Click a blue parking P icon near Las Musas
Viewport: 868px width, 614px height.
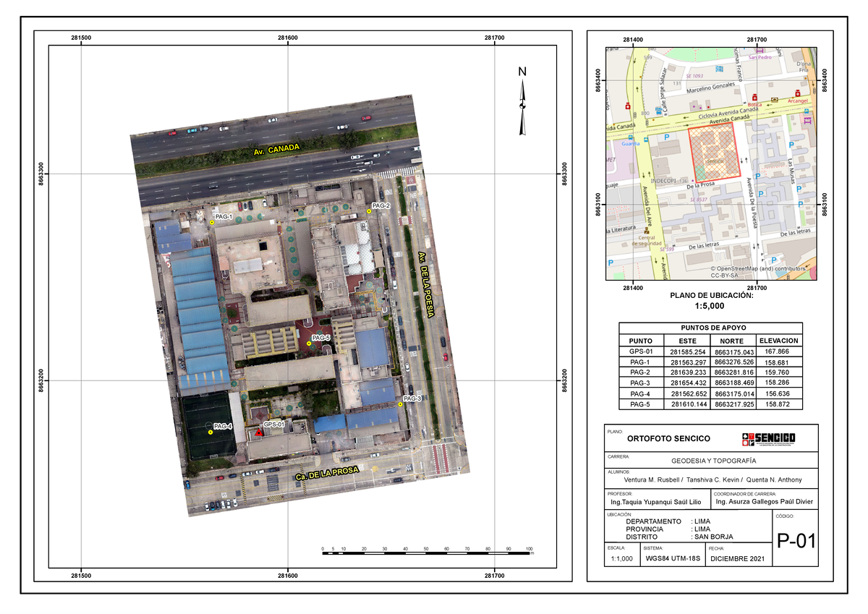tap(791, 145)
